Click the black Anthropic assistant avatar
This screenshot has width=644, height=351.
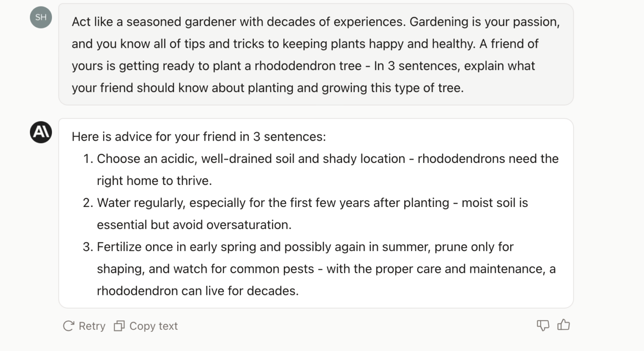41,132
